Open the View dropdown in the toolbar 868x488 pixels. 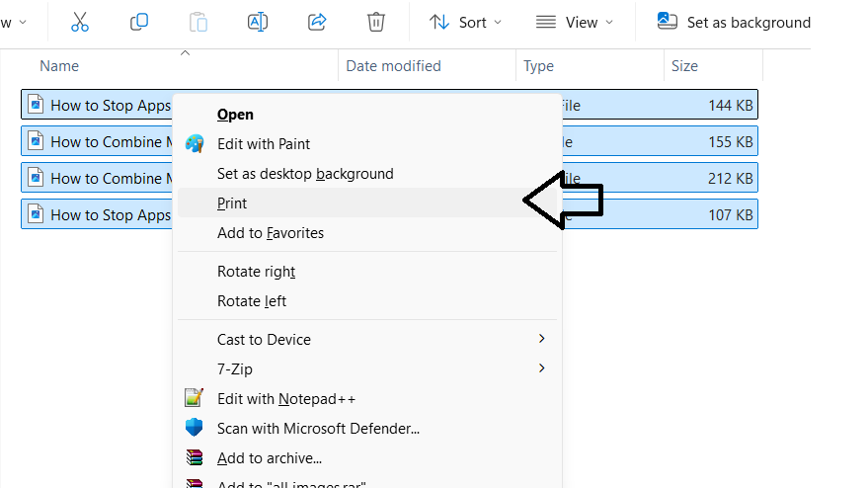click(x=575, y=22)
